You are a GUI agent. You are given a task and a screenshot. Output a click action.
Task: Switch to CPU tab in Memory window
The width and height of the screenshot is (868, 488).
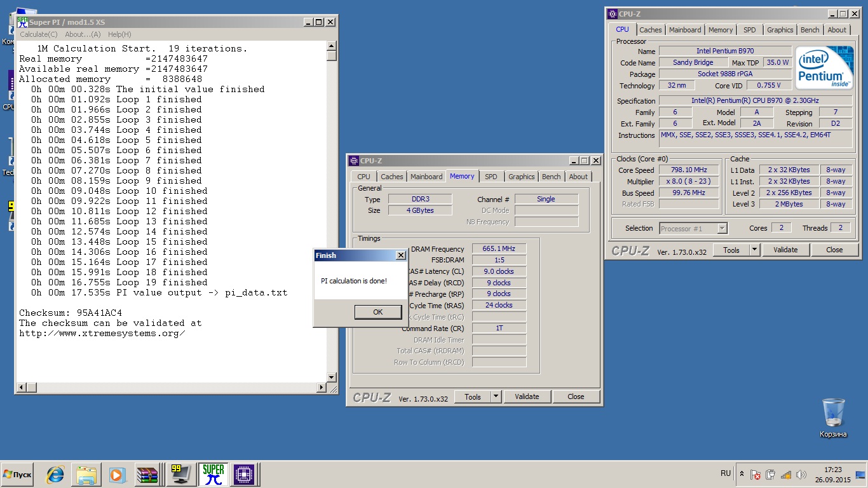[x=363, y=177]
